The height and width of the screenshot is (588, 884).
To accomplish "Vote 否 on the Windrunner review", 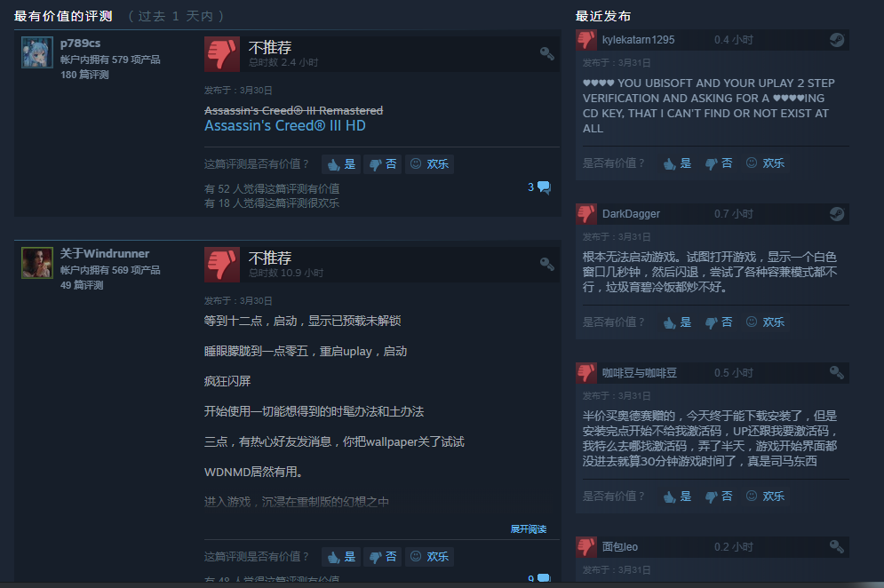I will (x=382, y=557).
